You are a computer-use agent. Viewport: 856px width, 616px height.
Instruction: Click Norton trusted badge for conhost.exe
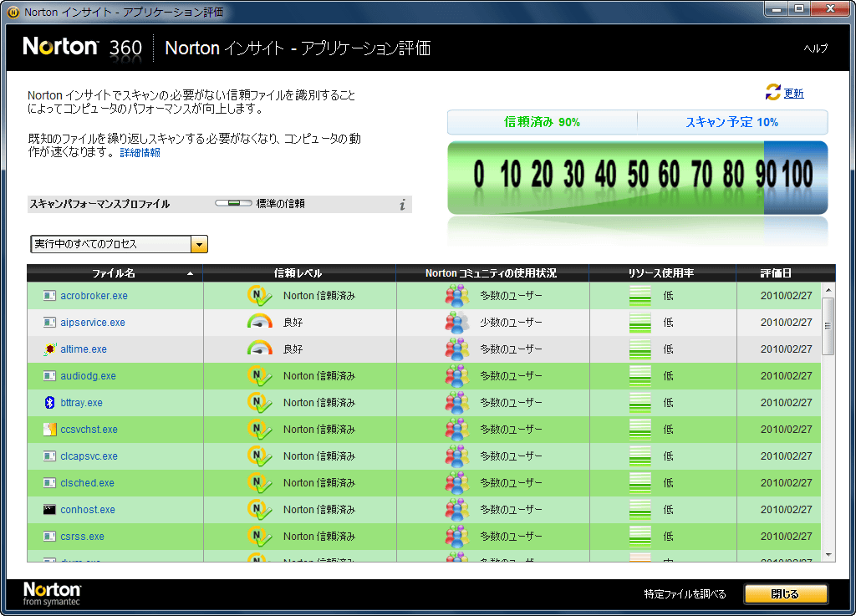(259, 510)
